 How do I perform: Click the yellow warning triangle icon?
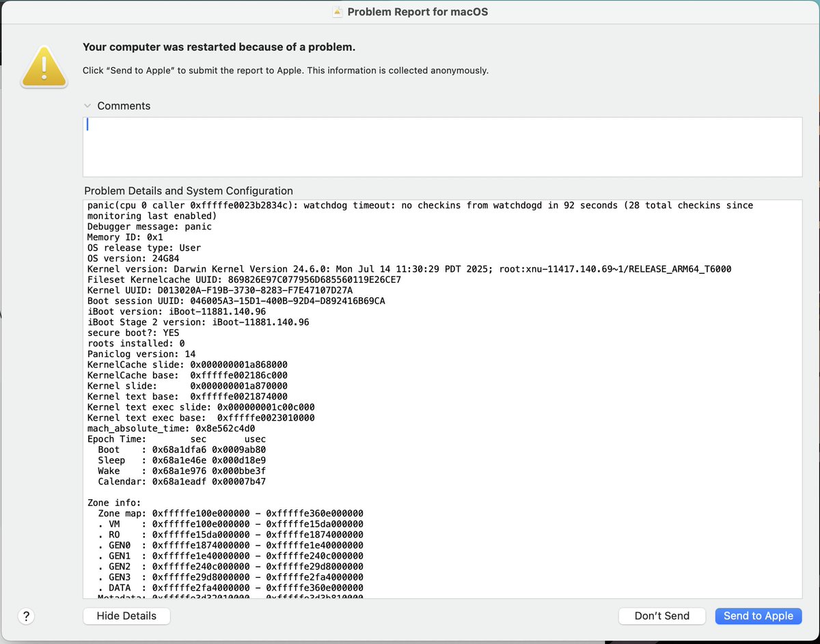point(44,67)
